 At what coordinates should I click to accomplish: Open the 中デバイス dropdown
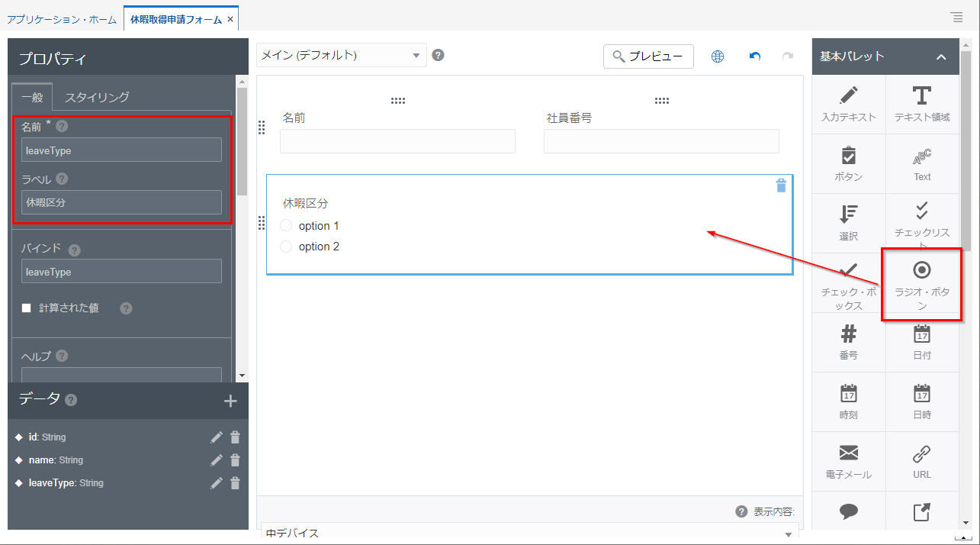529,533
